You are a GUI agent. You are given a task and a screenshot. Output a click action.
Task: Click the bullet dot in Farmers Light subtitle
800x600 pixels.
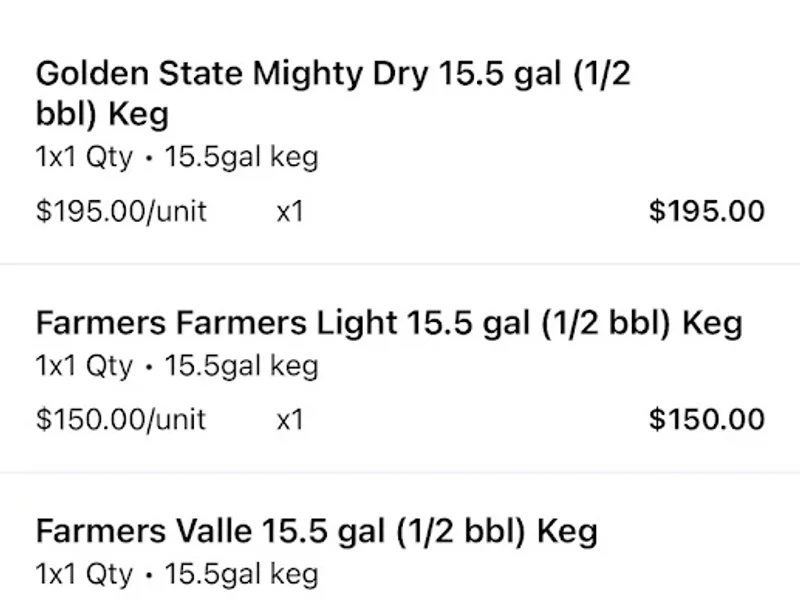[148, 367]
